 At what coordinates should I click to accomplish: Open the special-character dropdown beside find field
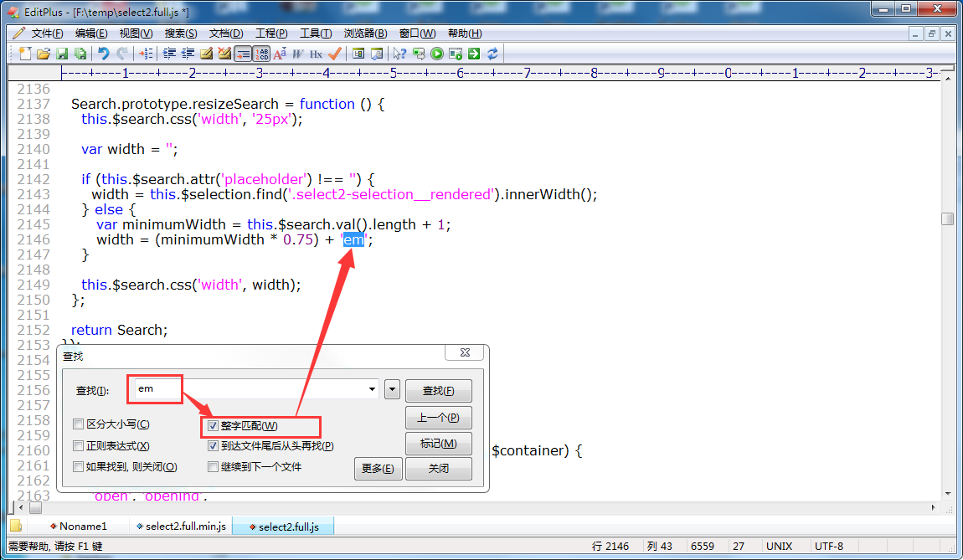(392, 389)
